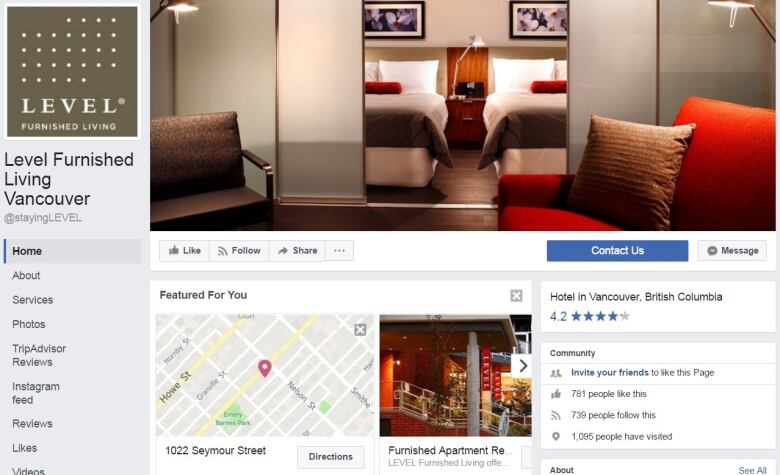Click the 4.2 star rating

589,316
